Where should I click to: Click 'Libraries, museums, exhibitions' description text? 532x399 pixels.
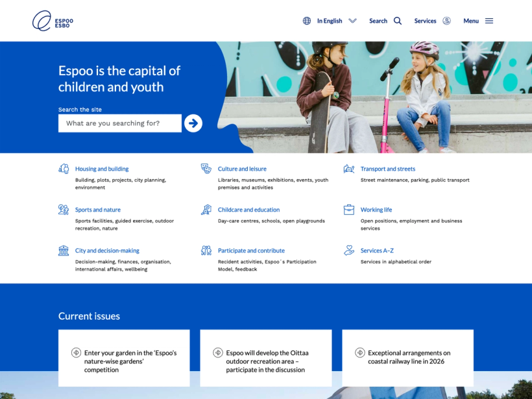[x=273, y=184]
